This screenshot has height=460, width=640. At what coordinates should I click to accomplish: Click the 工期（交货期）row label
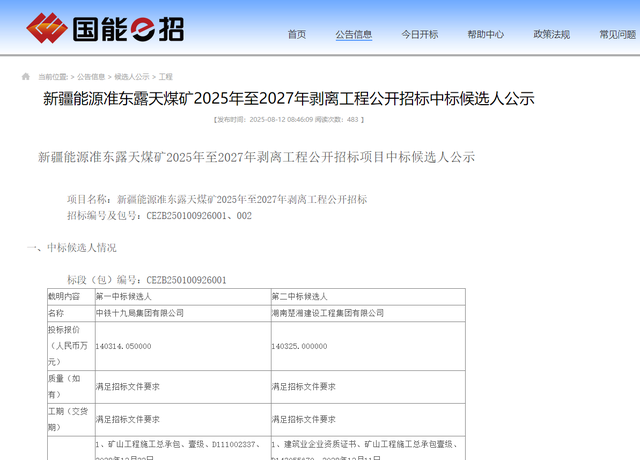pos(71,420)
